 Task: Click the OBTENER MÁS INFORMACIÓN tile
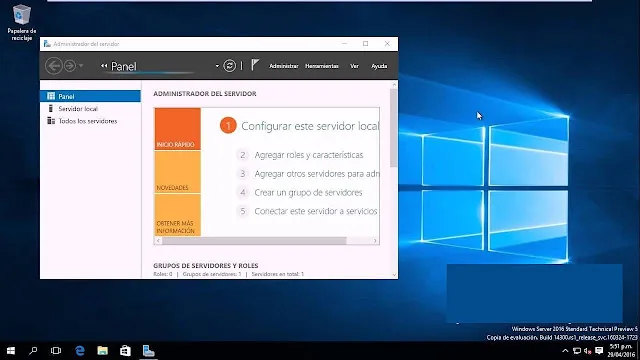[178, 215]
